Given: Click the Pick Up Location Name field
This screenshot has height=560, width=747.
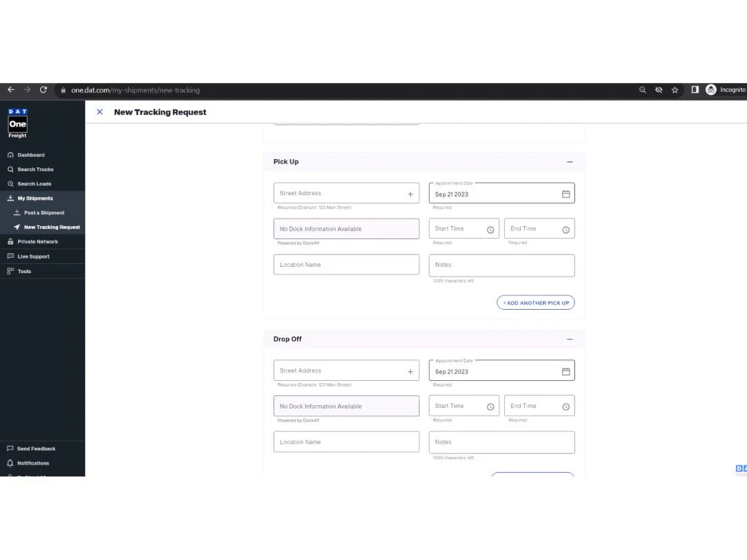Looking at the screenshot, I should click(346, 265).
